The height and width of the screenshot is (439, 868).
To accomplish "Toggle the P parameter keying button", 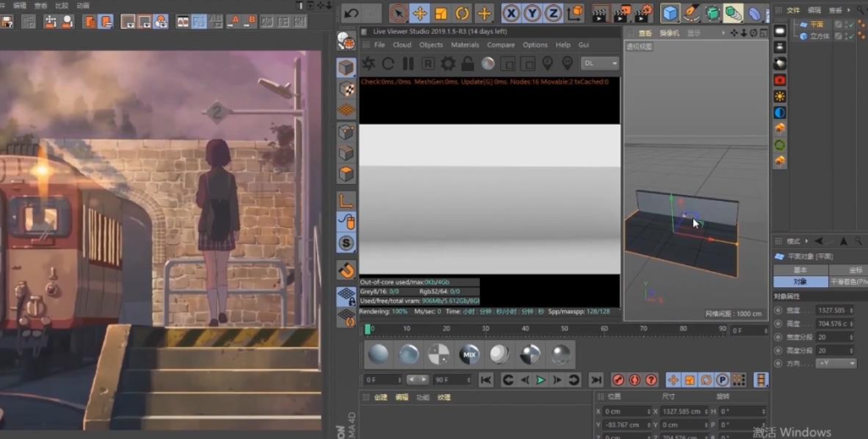I will (722, 380).
